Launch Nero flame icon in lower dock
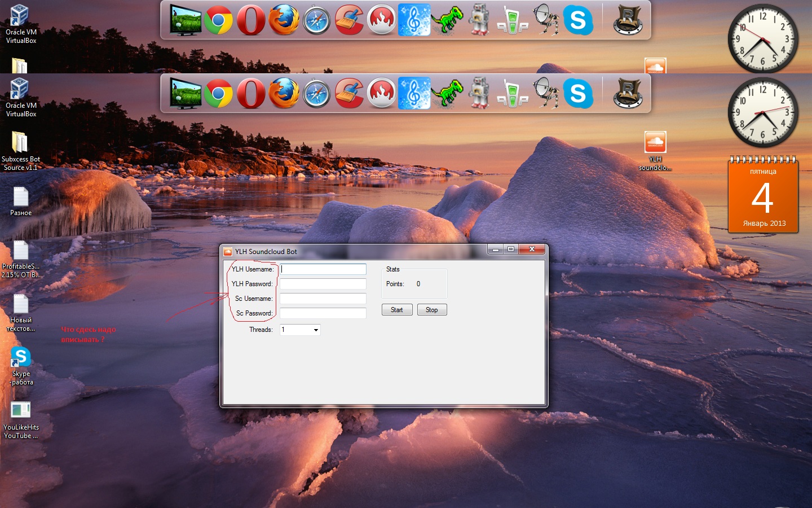The height and width of the screenshot is (508, 812). (382, 93)
